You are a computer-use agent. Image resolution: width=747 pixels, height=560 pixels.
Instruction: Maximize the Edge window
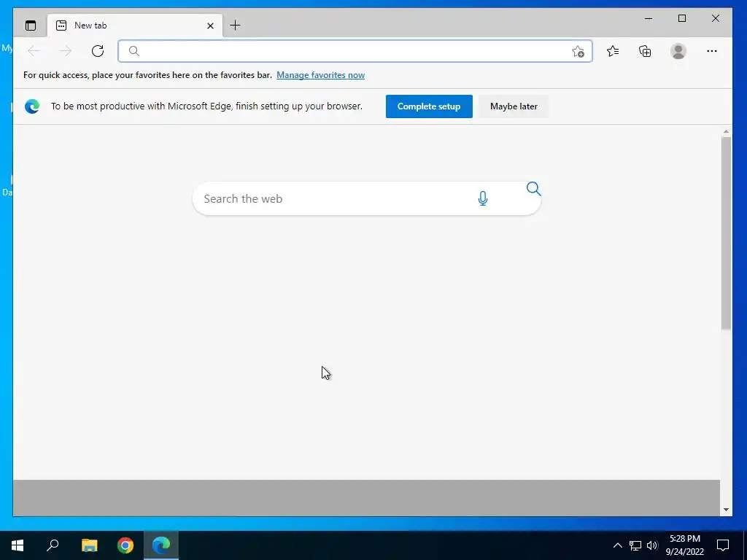click(682, 18)
